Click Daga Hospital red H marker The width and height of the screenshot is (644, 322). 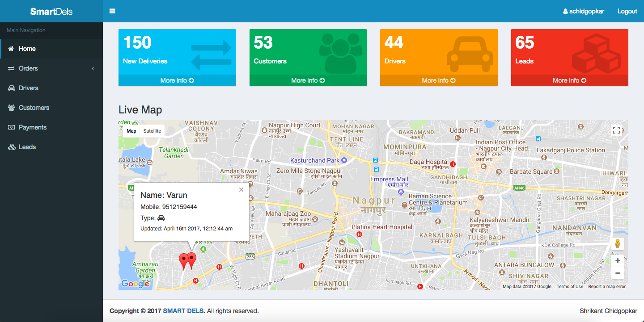tap(453, 164)
